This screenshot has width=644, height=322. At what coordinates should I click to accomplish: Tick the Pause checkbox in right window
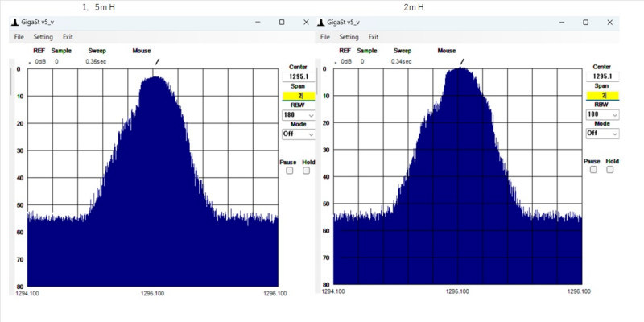pyautogui.click(x=593, y=169)
